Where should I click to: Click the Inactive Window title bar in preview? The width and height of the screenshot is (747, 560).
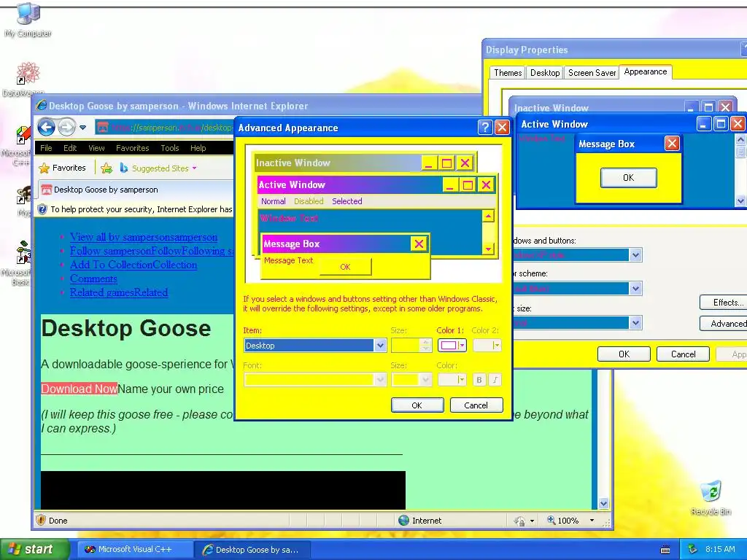tap(337, 163)
